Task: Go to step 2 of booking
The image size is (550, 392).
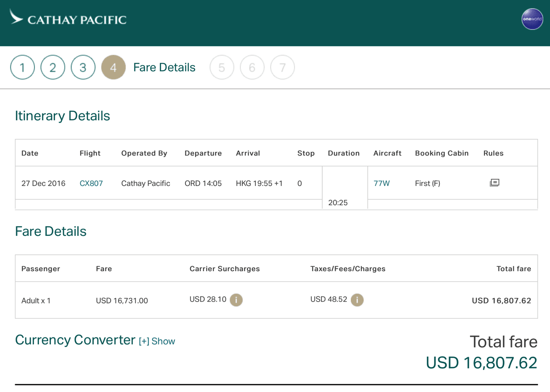Action: (x=53, y=67)
